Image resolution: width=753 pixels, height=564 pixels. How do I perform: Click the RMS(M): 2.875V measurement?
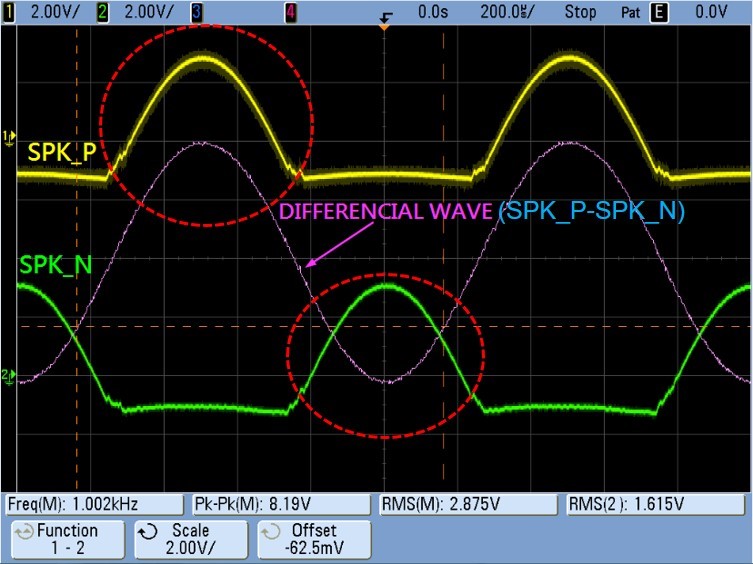tap(468, 504)
